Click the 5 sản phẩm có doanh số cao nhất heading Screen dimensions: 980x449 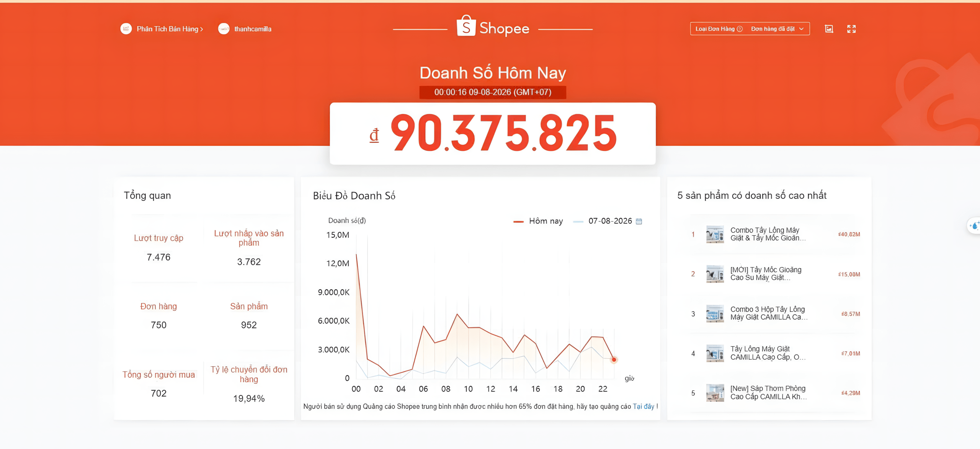coord(752,196)
